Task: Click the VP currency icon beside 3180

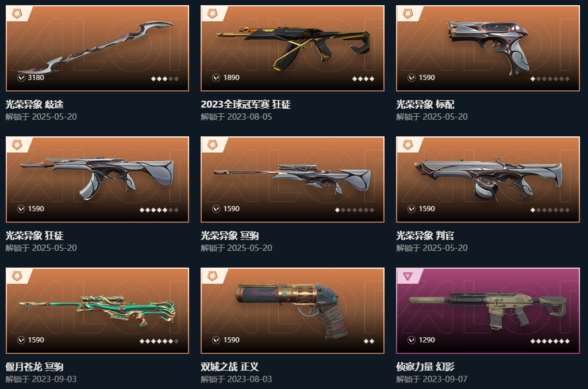Action: [x=21, y=78]
